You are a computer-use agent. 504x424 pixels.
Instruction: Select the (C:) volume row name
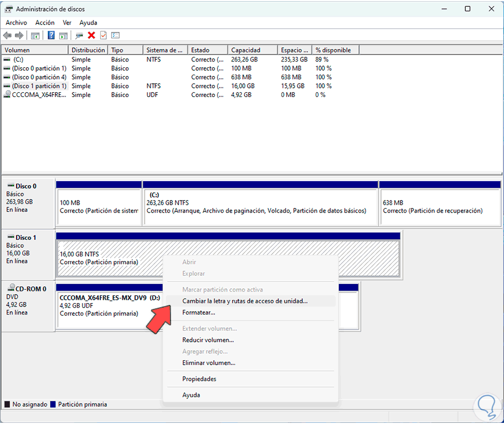coord(18,59)
